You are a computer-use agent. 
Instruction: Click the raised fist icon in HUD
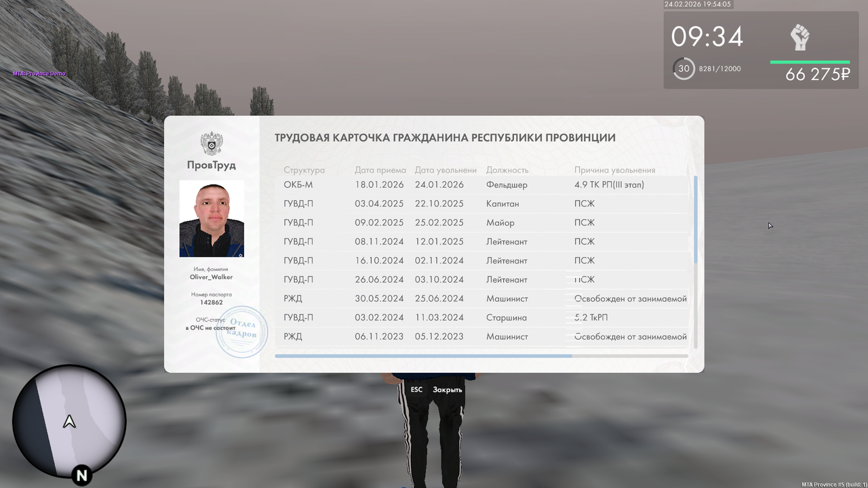800,37
